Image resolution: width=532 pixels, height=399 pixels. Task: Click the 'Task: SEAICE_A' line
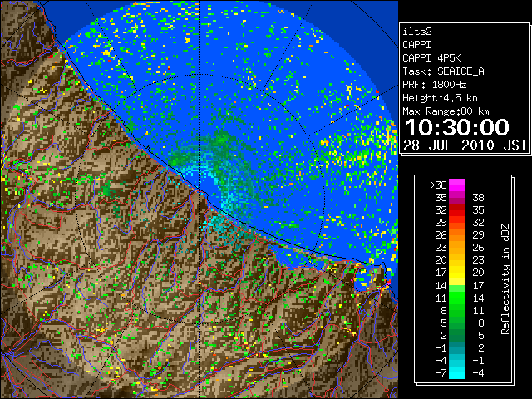click(x=443, y=71)
